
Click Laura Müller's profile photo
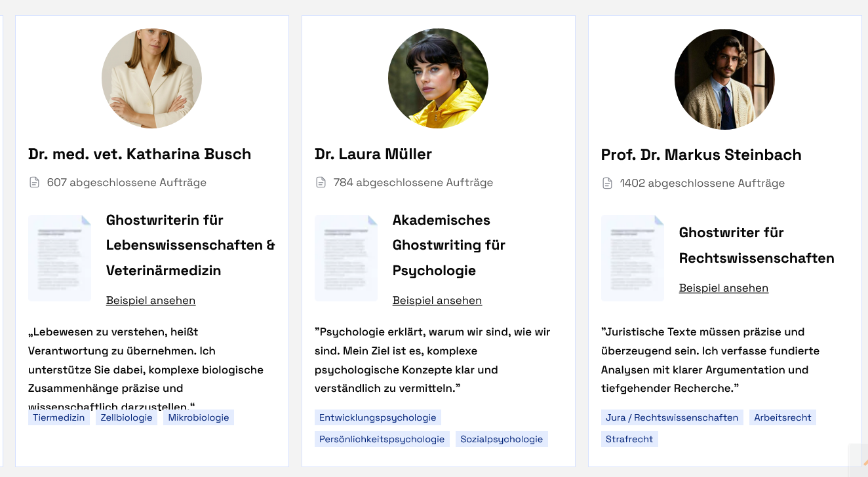click(438, 78)
